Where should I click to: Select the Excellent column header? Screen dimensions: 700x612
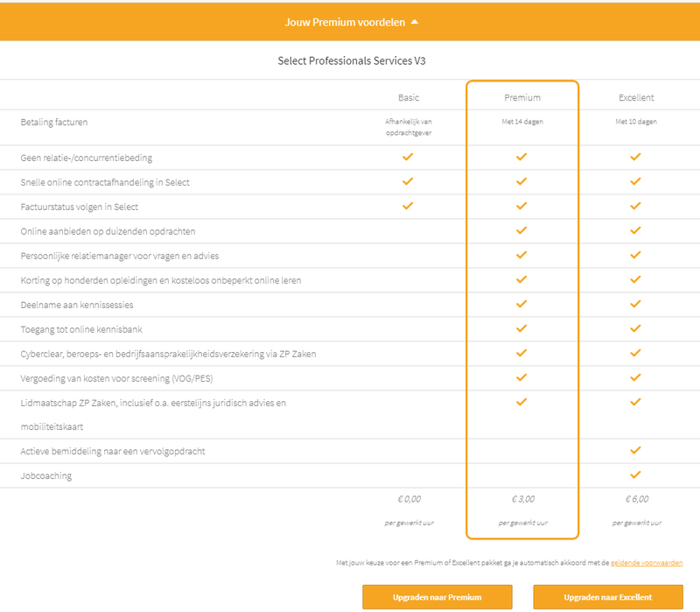click(636, 97)
